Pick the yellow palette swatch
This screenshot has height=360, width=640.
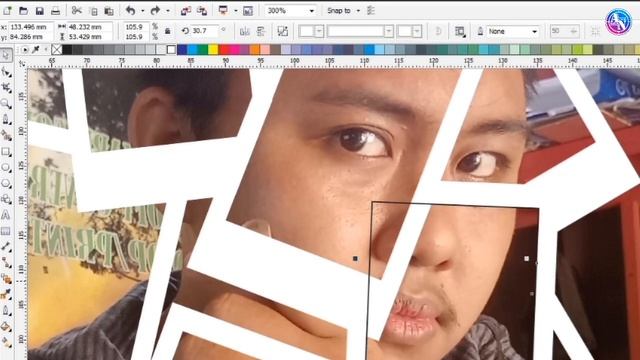coord(213,50)
